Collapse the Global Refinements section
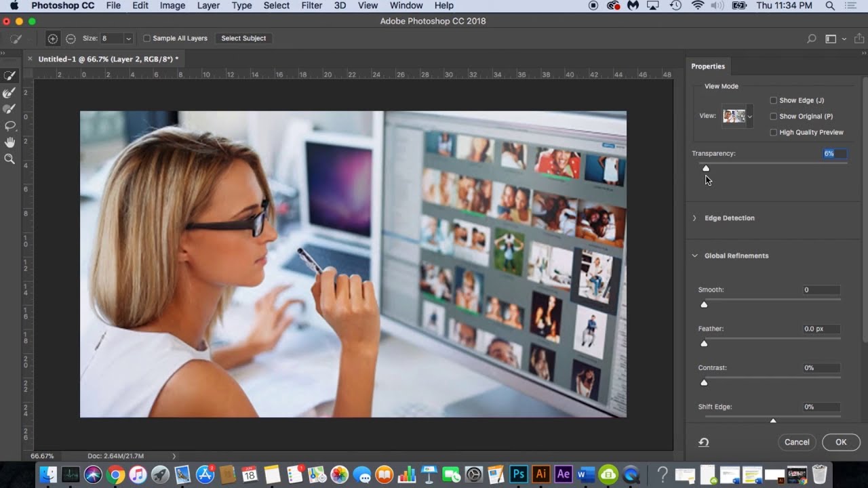The width and height of the screenshot is (868, 488). [x=694, y=256]
